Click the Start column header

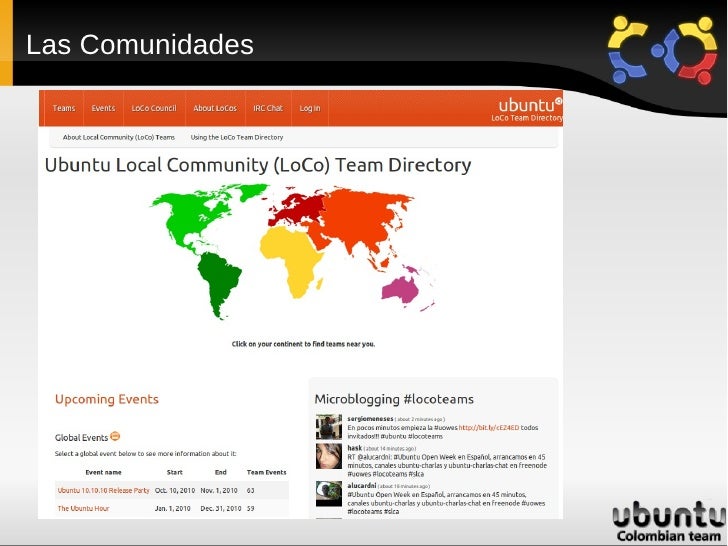[x=175, y=472]
